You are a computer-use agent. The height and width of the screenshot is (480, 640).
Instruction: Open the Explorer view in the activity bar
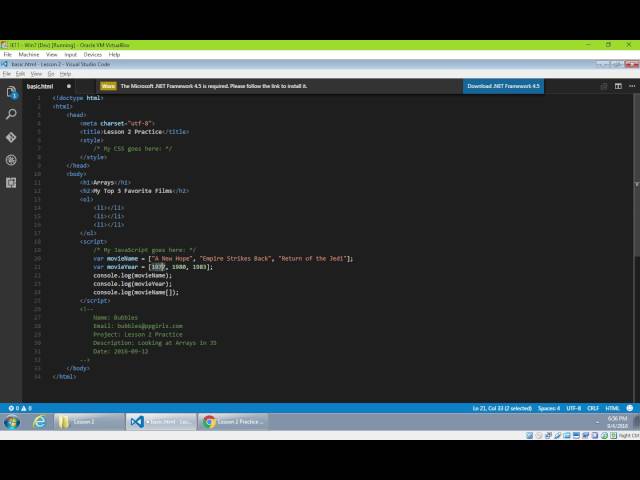point(11,92)
